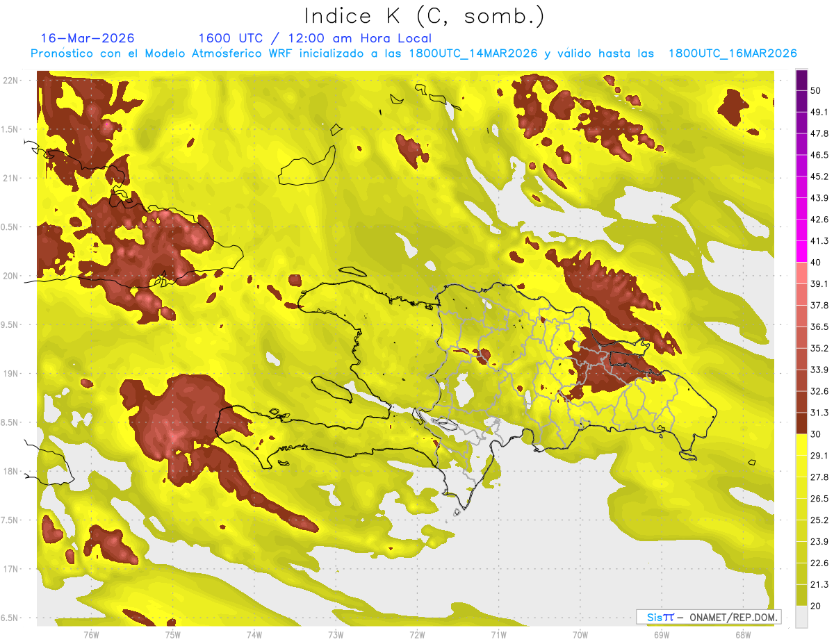Click the colorbar value '50'

coord(816,91)
